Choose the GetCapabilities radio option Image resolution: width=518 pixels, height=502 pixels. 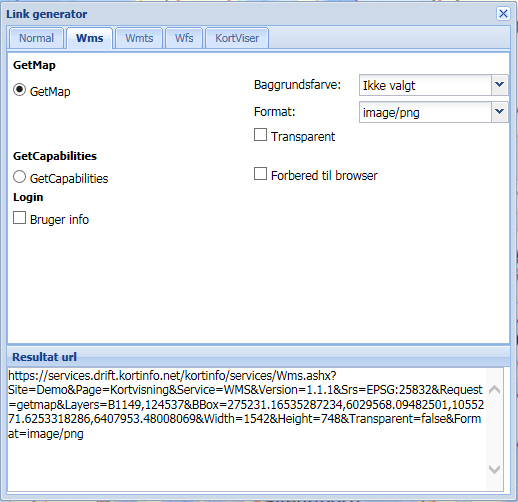pos(19,177)
